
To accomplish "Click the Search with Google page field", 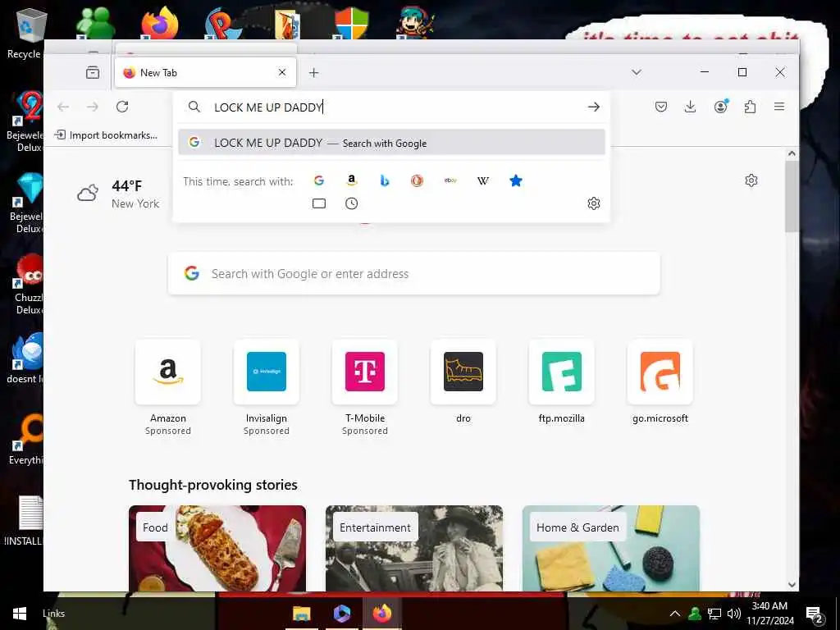I will click(413, 274).
